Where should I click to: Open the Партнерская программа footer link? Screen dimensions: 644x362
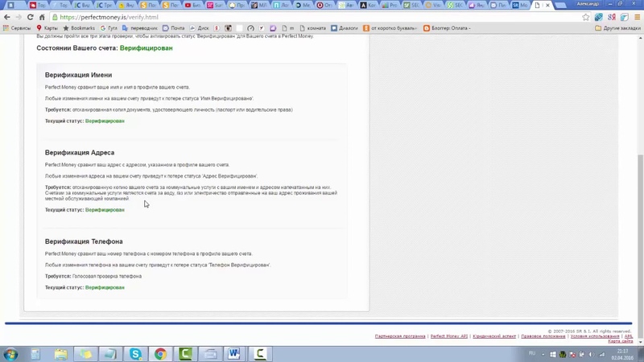coord(401,336)
